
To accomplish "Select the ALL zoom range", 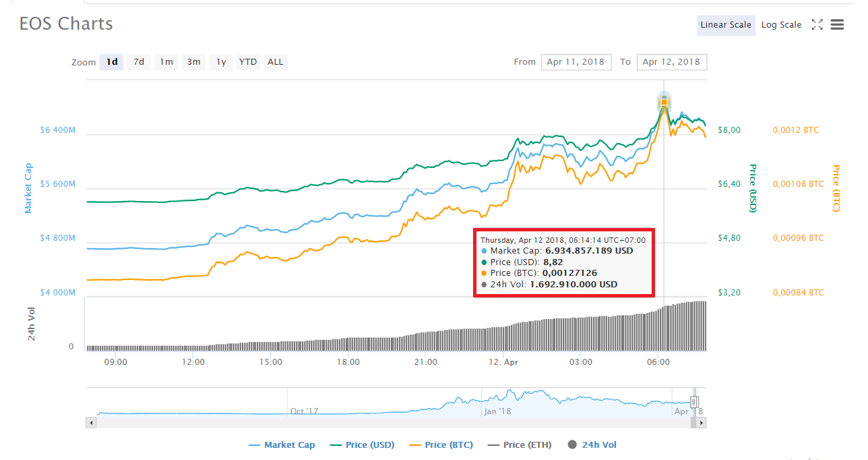I will tap(276, 62).
